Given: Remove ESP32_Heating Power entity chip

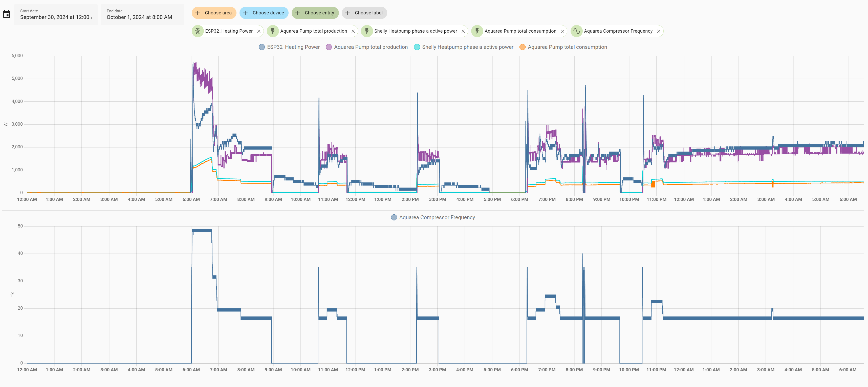Looking at the screenshot, I should pos(259,31).
